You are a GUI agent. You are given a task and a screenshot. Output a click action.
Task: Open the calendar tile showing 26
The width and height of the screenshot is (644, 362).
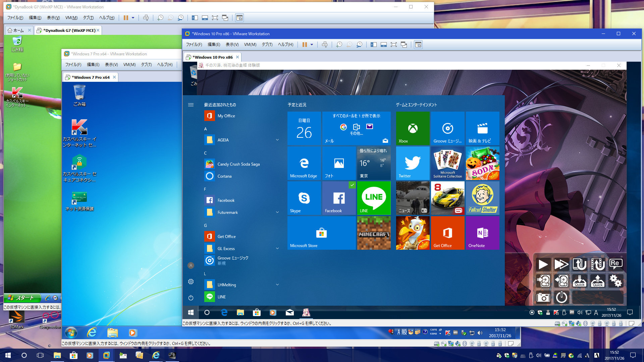pos(304,128)
